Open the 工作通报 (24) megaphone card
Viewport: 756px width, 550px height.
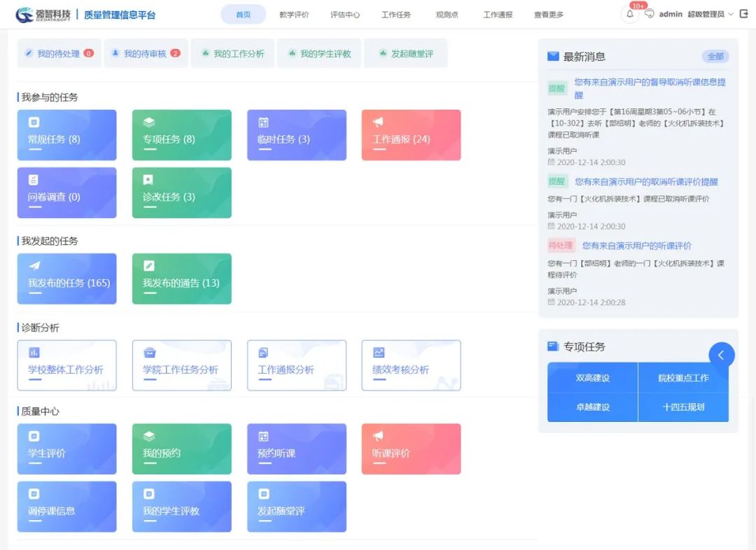pos(411,135)
